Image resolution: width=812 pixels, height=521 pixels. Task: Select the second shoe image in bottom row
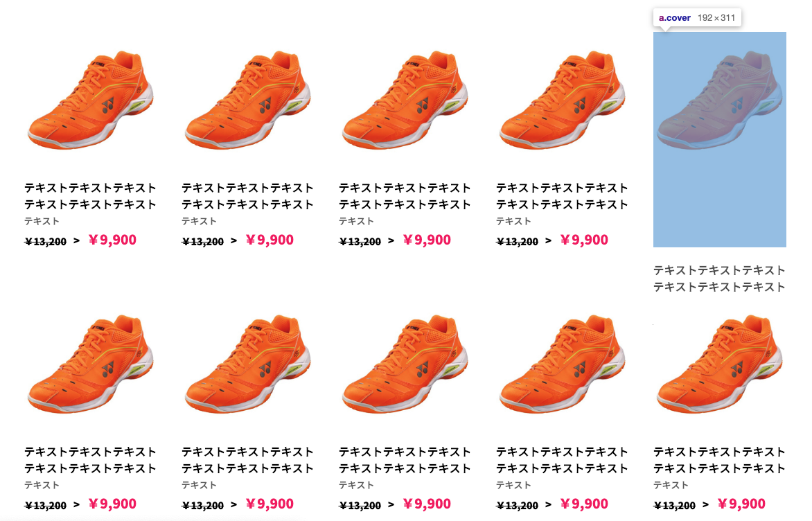pyautogui.click(x=247, y=363)
